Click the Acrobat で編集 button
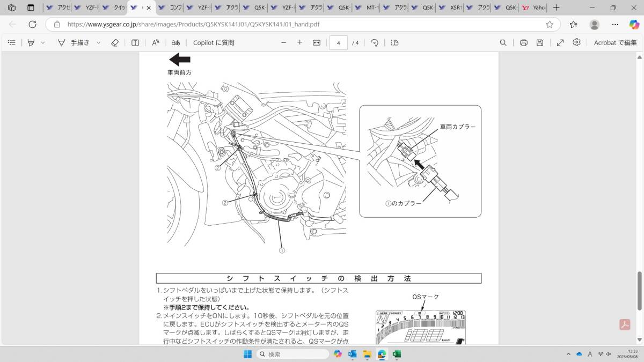644x362 pixels. click(614, 42)
